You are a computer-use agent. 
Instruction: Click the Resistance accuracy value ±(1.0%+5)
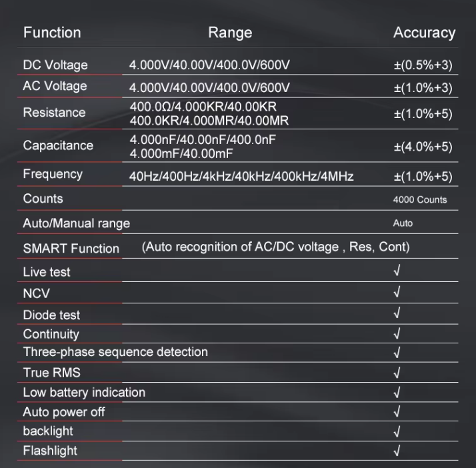coord(423,114)
